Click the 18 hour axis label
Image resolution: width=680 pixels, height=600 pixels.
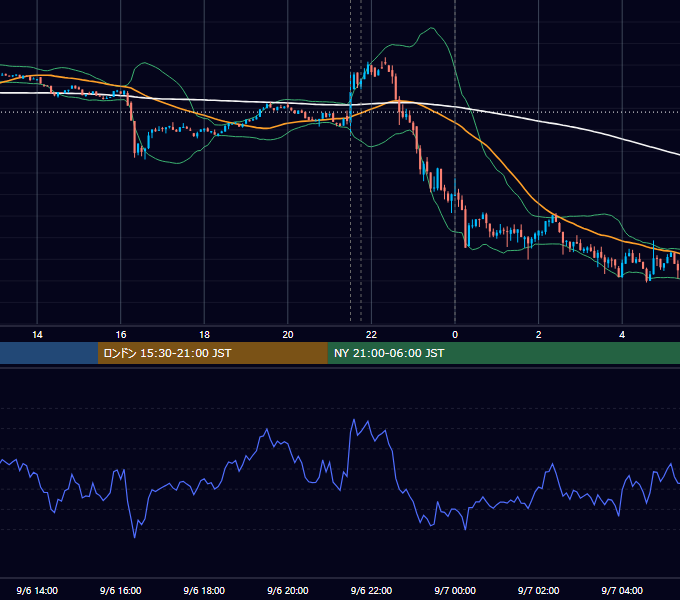tap(204, 335)
